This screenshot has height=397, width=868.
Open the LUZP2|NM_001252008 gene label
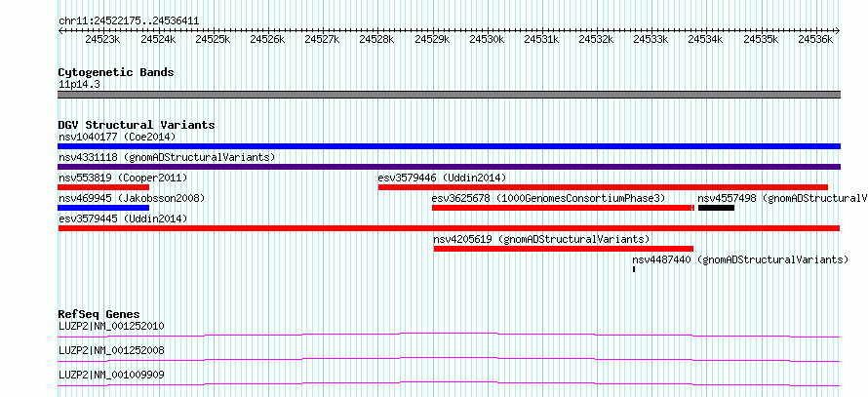[x=111, y=350]
